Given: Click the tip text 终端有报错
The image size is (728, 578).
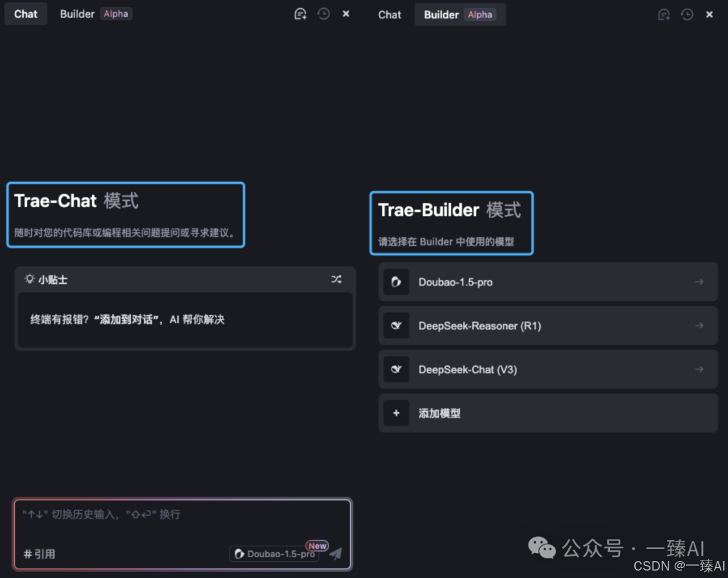Looking at the screenshot, I should pyautogui.click(x=127, y=320).
